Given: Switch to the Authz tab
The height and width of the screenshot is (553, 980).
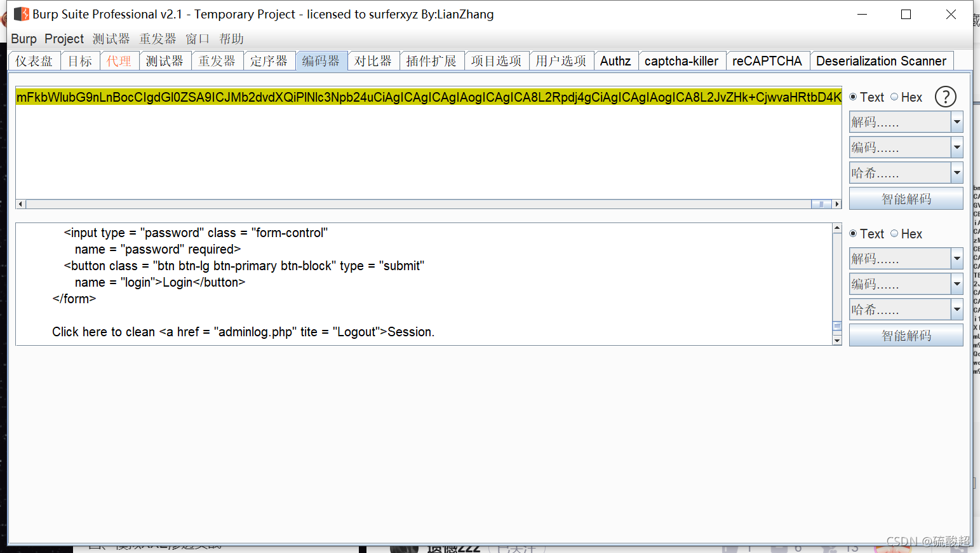Looking at the screenshot, I should click(x=616, y=61).
